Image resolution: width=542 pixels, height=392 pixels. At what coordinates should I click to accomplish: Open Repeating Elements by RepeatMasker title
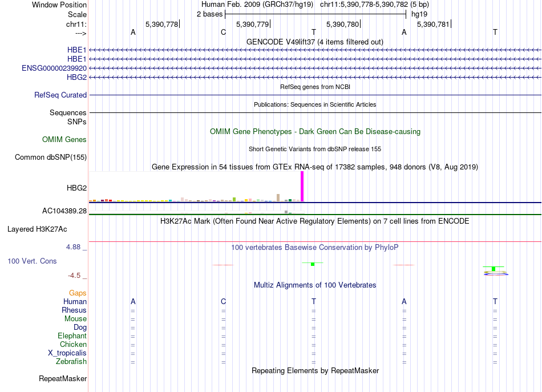[x=316, y=370]
